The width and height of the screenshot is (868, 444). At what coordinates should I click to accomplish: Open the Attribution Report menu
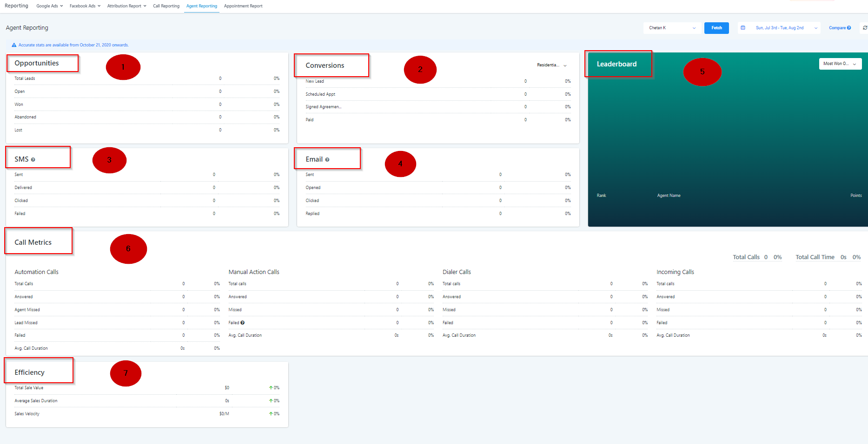pos(126,6)
